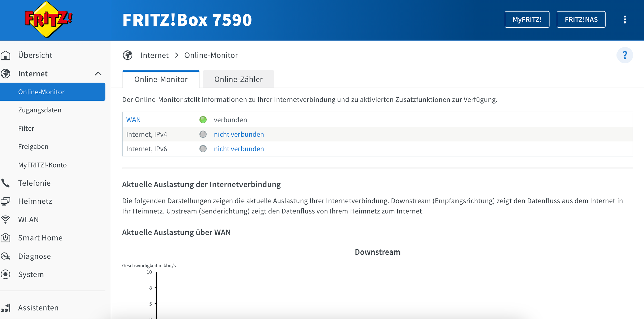Click the Internet breadcrumb link
This screenshot has height=319, width=644.
point(155,55)
